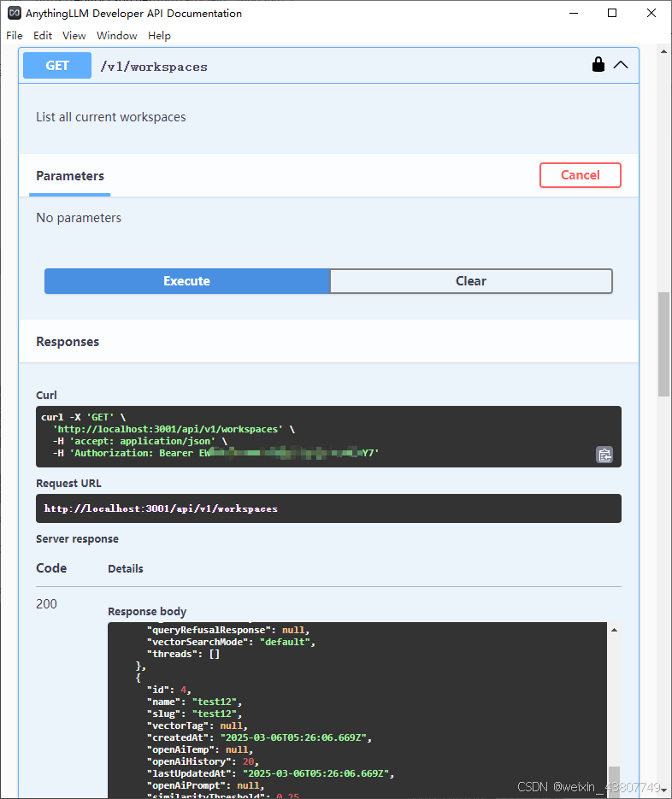Click the "createdAt" timestamp line
672x799 pixels.
click(259, 737)
